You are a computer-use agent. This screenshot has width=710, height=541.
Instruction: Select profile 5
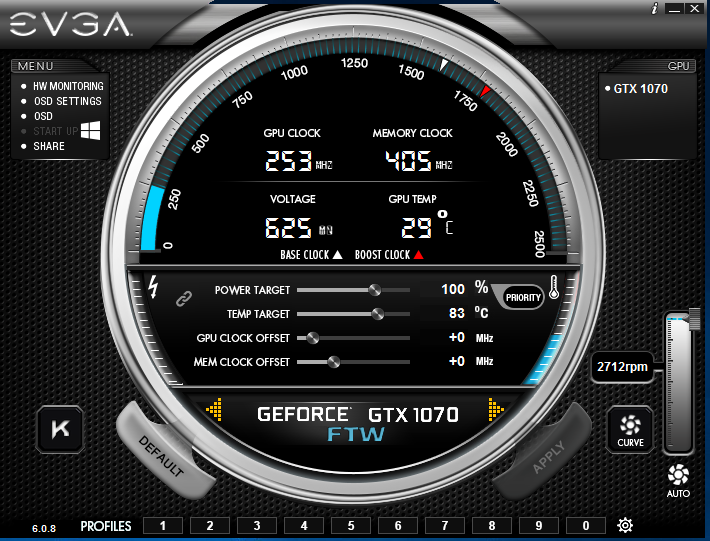tap(351, 526)
